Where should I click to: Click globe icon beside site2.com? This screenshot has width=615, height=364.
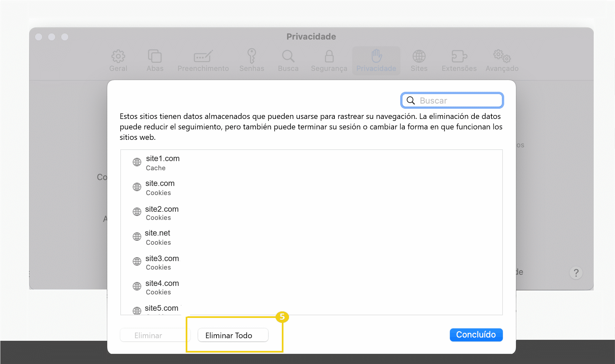tap(137, 212)
